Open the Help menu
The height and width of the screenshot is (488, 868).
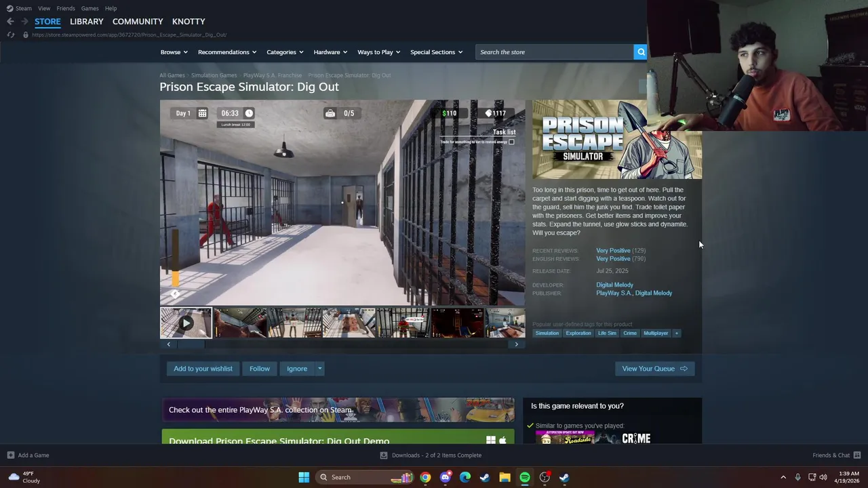111,8
